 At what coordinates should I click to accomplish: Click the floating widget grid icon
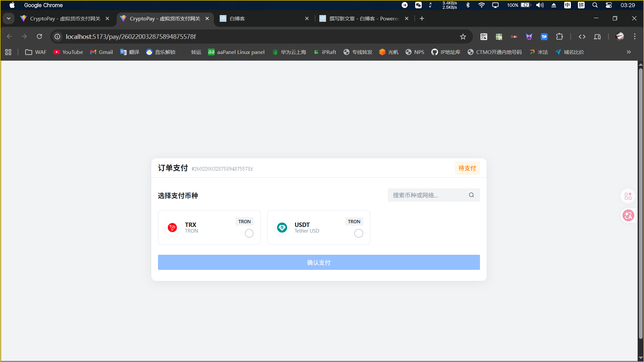[628, 196]
